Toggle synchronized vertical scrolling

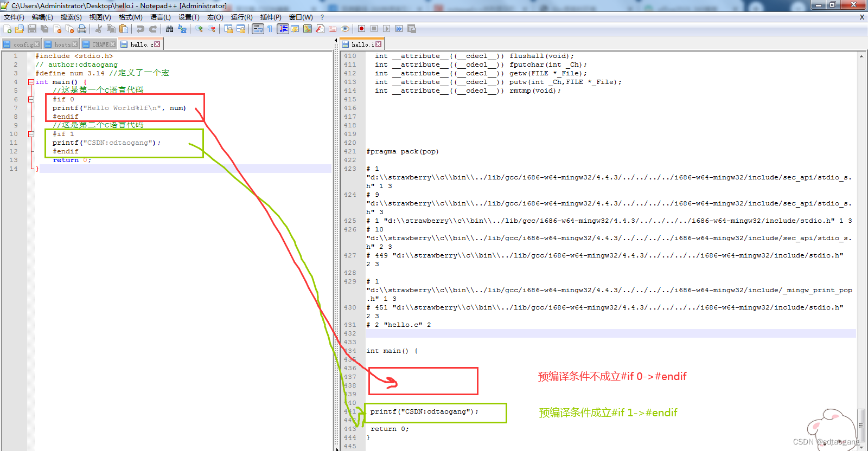click(228, 29)
